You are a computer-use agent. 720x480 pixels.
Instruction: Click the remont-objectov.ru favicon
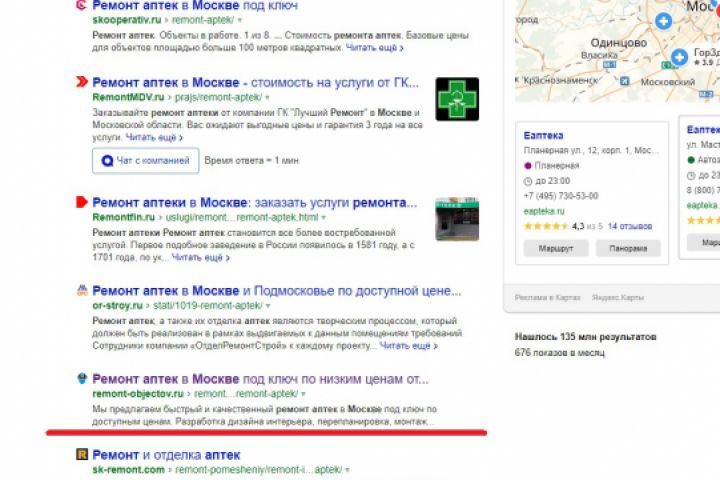[x=82, y=378]
